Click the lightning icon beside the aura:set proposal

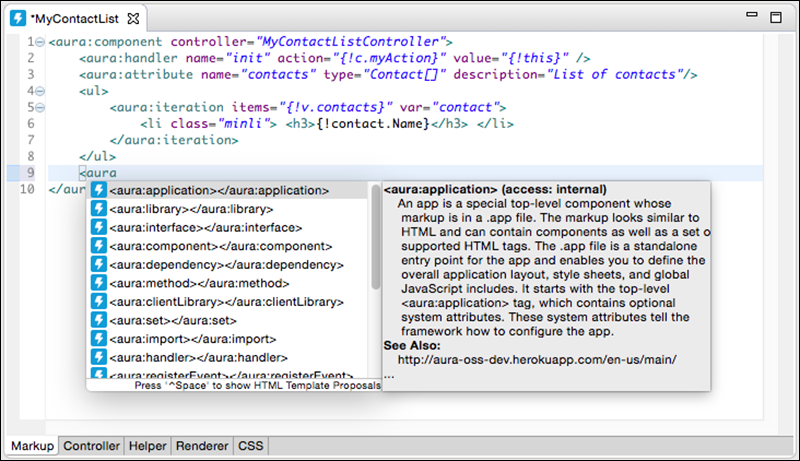98,320
